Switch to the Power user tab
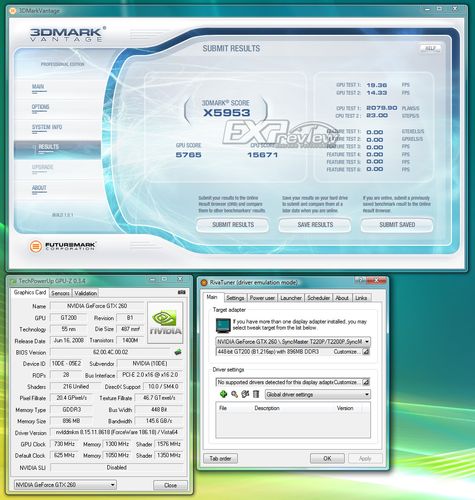This screenshot has width=475, height=500. pos(262,298)
